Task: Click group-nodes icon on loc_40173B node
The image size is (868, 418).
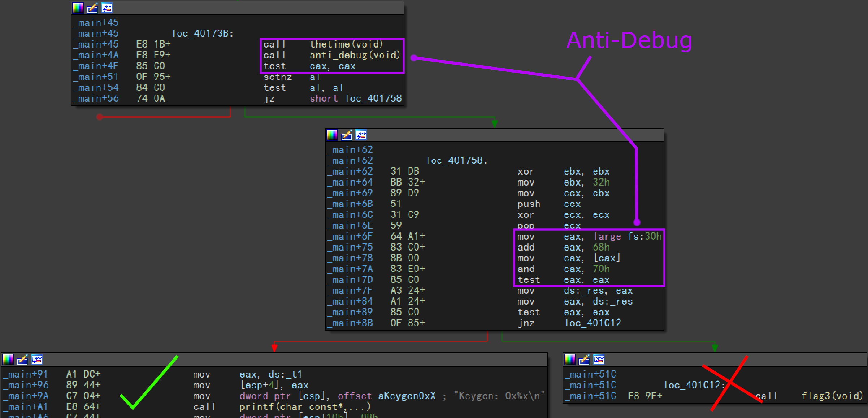Action: tap(107, 8)
